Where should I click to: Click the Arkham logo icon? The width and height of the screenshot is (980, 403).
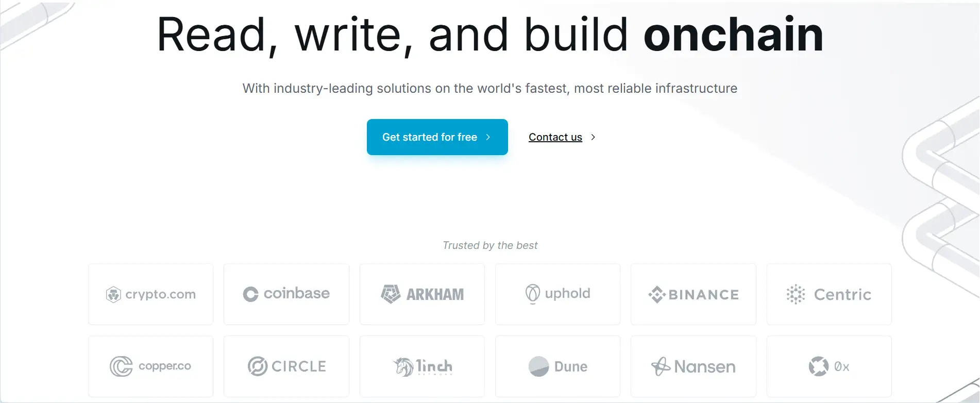coord(391,294)
